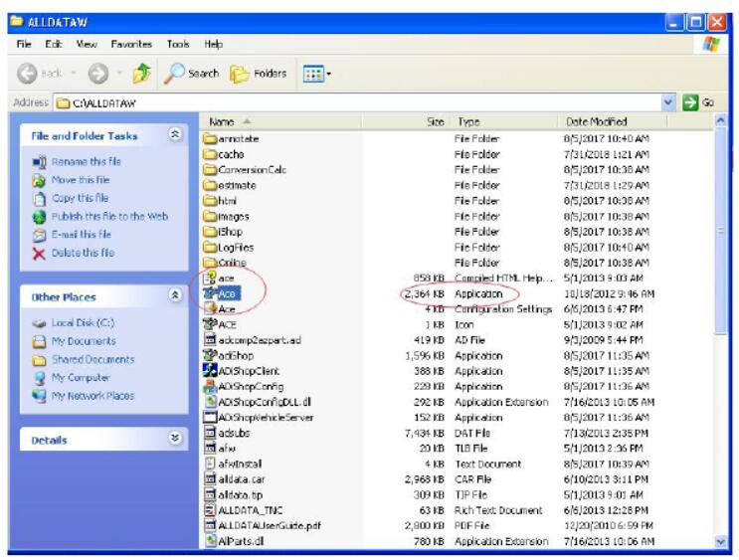Open the address bar dropdown
This screenshot has height=560, width=739.
pos(667,102)
